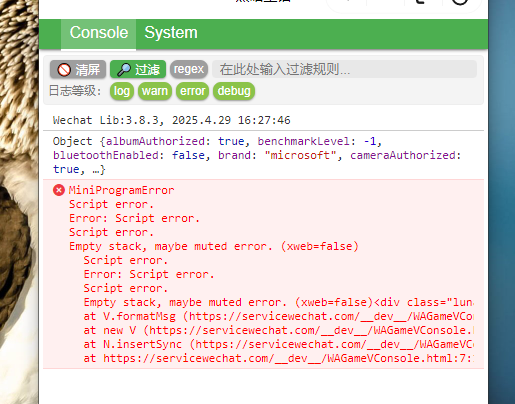The height and width of the screenshot is (404, 515).
Task: Toggle the regex filter option
Action: point(189,69)
